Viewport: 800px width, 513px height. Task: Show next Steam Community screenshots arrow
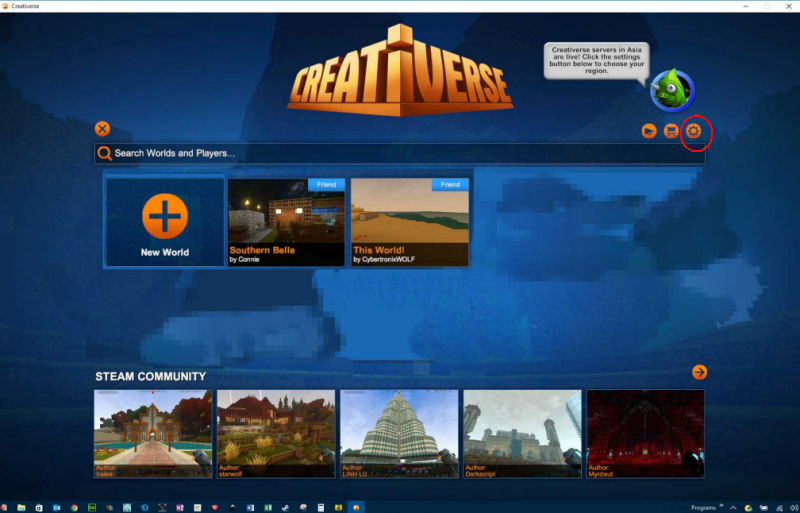coord(699,372)
